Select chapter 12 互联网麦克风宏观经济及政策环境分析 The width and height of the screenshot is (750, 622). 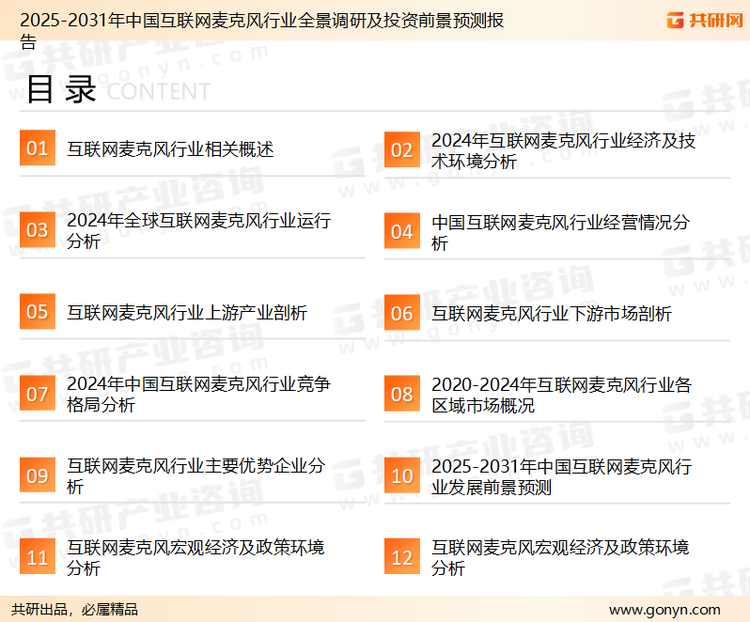coord(561,557)
